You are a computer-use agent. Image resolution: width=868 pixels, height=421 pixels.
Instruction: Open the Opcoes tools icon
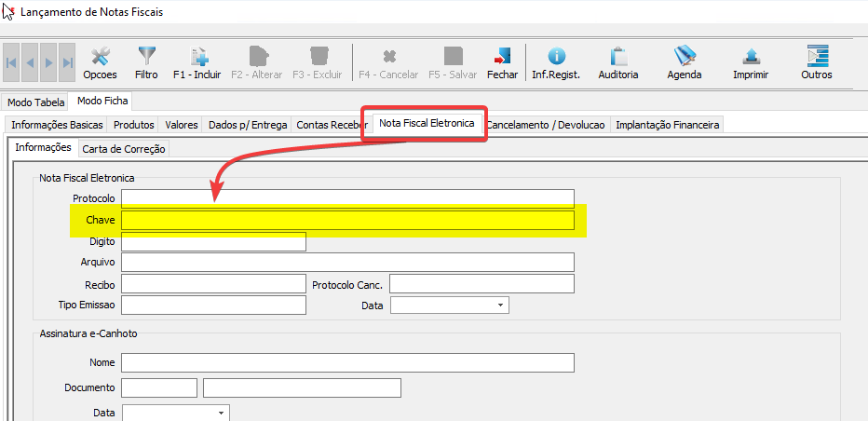[100, 58]
